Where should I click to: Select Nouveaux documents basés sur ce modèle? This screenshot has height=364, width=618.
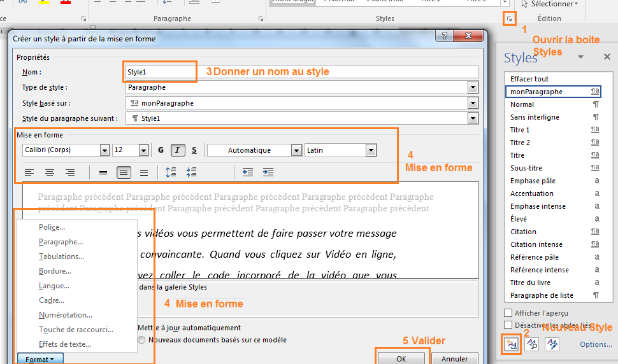(x=141, y=340)
